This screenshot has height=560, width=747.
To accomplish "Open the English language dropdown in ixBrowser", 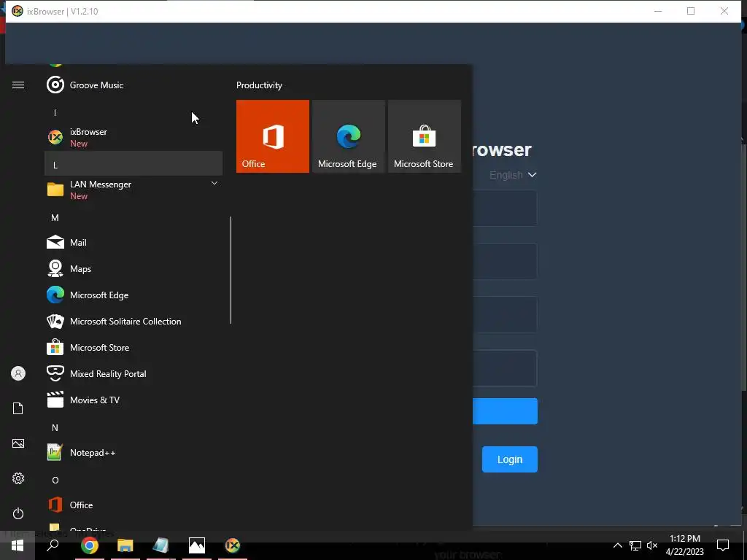I will (513, 175).
